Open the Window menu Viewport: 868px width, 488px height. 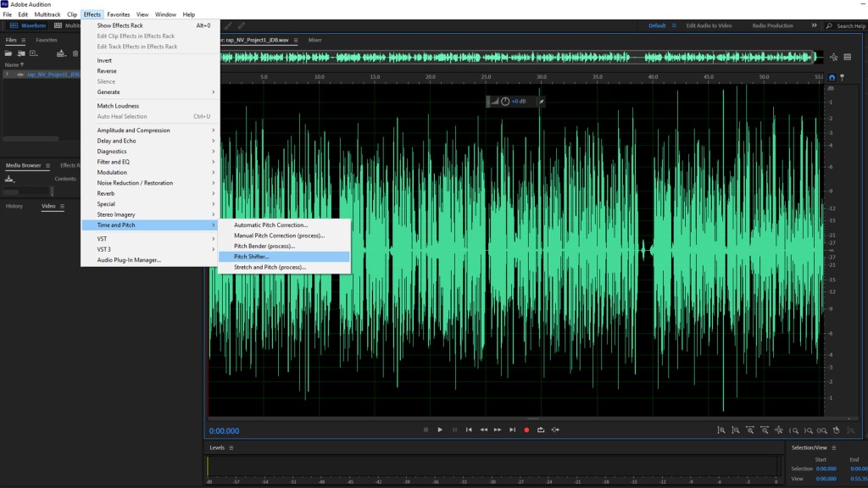pyautogui.click(x=165, y=14)
